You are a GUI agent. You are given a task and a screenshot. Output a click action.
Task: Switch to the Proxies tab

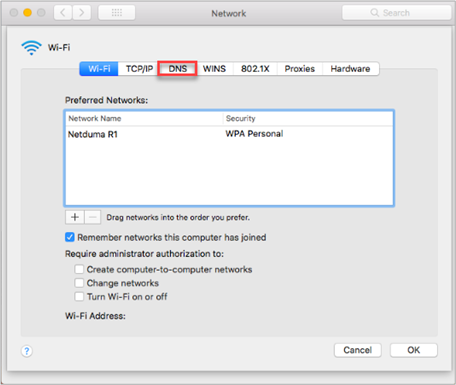pyautogui.click(x=300, y=69)
